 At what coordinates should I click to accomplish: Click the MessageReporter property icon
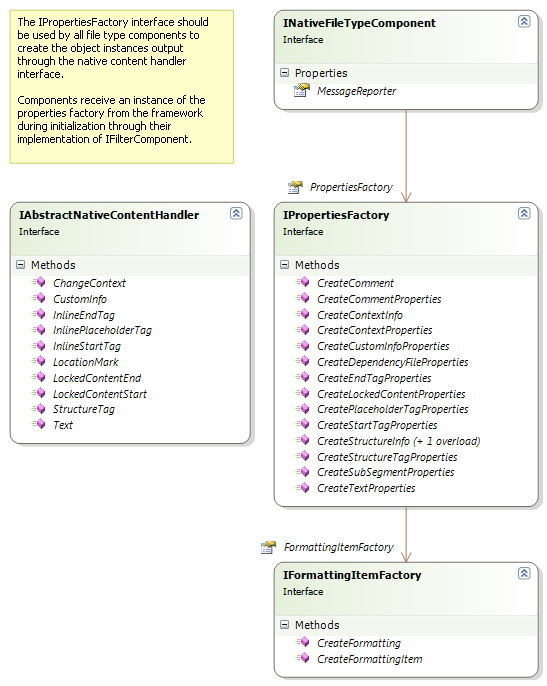(x=302, y=91)
